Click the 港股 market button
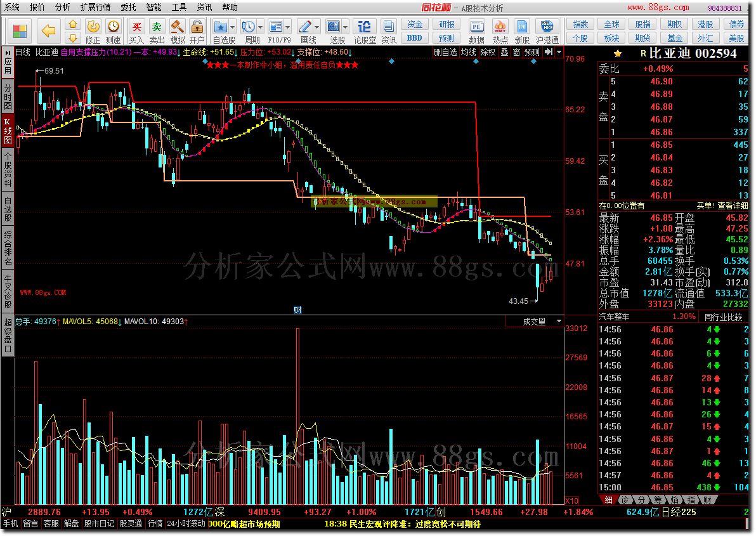756x536 pixels. pos(705,24)
